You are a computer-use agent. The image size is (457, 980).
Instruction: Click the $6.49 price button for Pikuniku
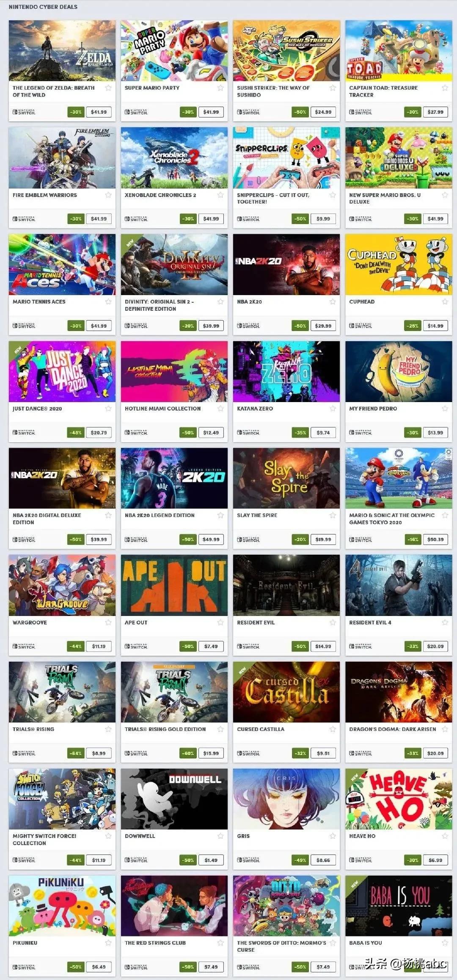coord(99,967)
